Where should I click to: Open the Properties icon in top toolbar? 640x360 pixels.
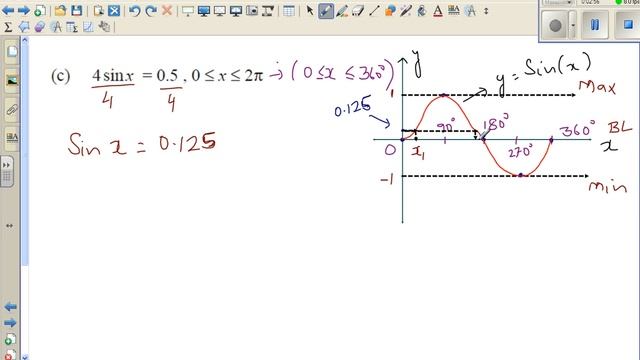pyautogui.click(x=453, y=11)
